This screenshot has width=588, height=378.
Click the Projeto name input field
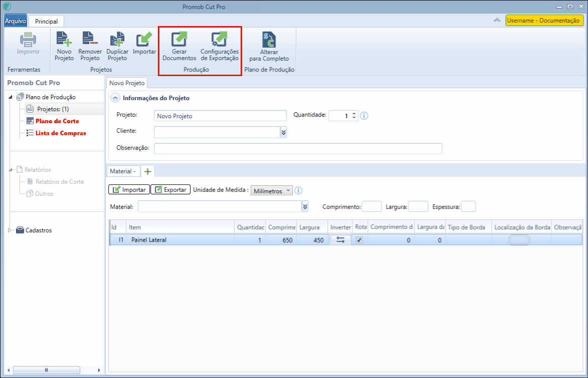[220, 116]
